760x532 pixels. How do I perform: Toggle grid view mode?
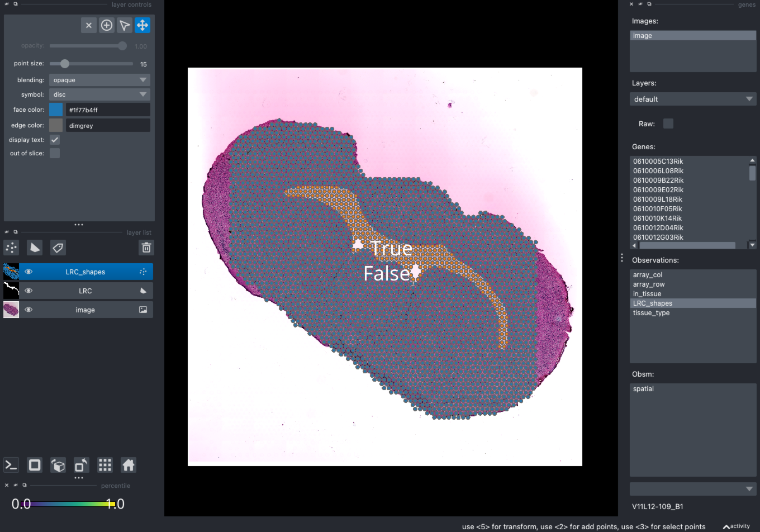tap(105, 465)
